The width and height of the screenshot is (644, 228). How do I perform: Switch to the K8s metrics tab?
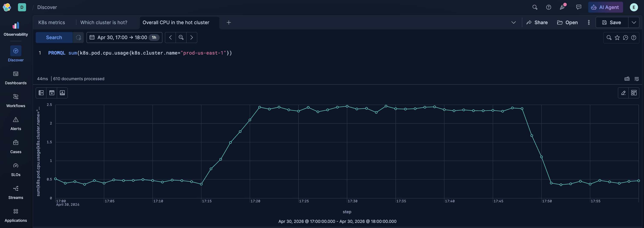[x=51, y=22]
